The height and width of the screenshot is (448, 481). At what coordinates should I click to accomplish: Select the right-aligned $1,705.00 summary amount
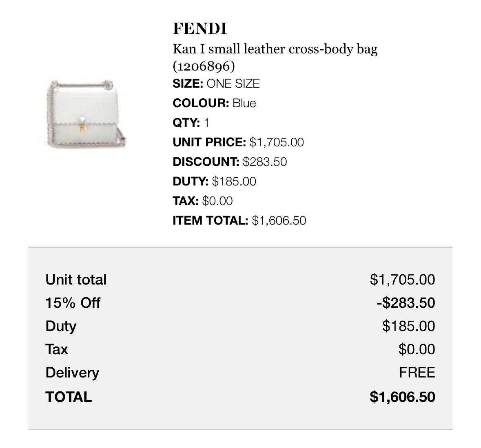click(x=402, y=280)
